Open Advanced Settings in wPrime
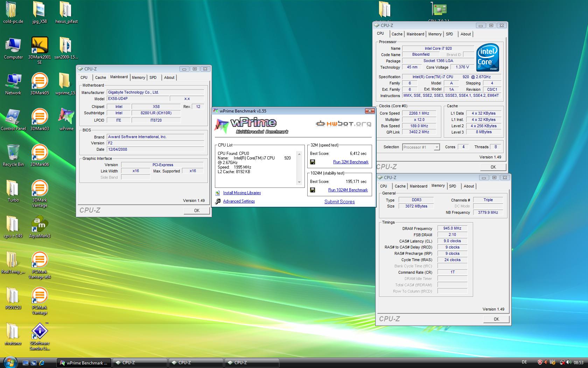The height and width of the screenshot is (368, 588). [239, 201]
